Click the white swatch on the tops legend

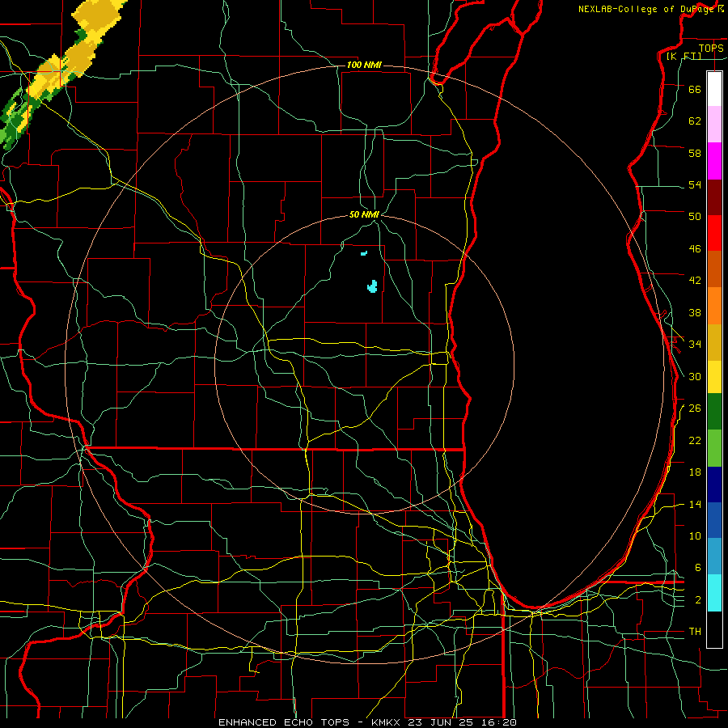pyautogui.click(x=714, y=89)
